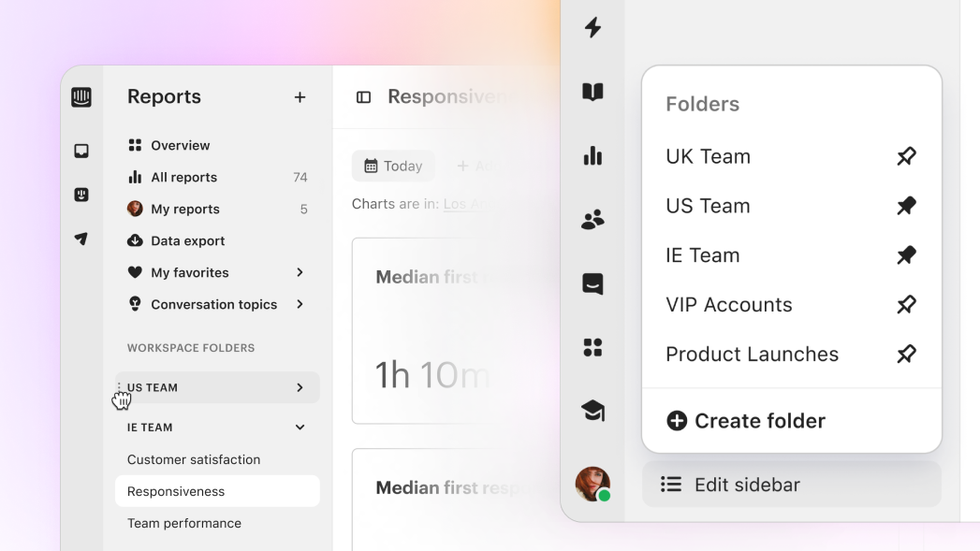
Task: Pin the UK Team folder
Action: coord(906,156)
